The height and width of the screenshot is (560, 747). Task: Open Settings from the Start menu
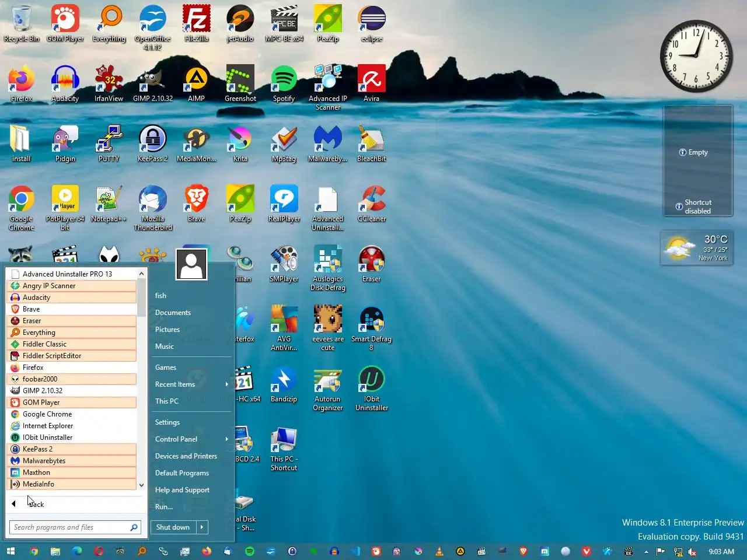tap(167, 422)
